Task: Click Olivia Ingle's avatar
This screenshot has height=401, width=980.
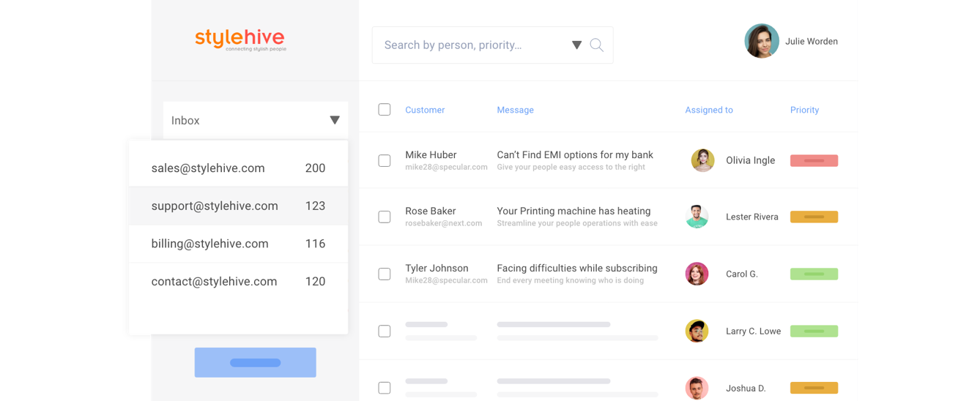Action: [702, 160]
